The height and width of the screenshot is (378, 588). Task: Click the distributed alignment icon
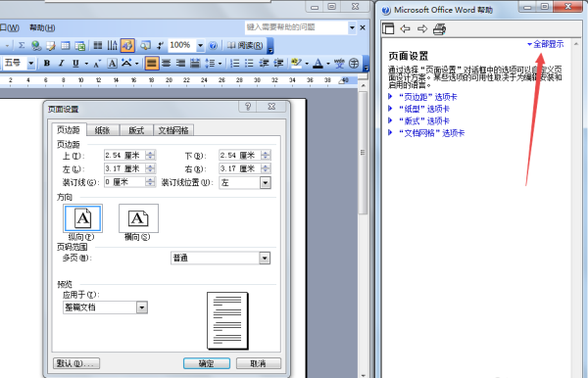(x=195, y=64)
